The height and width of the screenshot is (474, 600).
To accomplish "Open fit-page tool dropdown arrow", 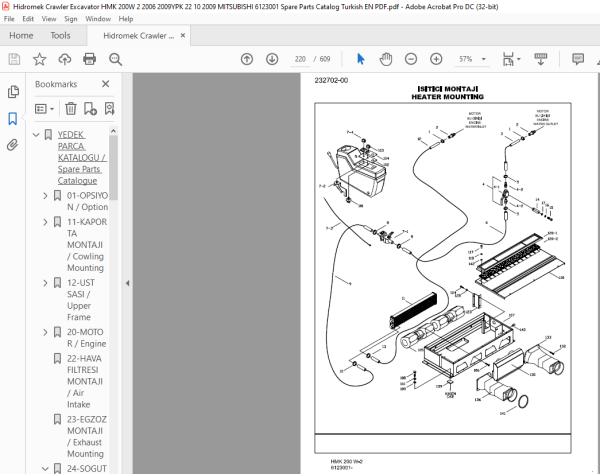I will click(518, 59).
